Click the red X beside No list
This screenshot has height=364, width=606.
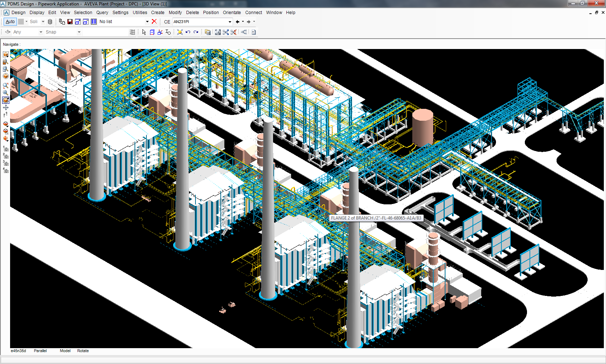pyautogui.click(x=154, y=22)
